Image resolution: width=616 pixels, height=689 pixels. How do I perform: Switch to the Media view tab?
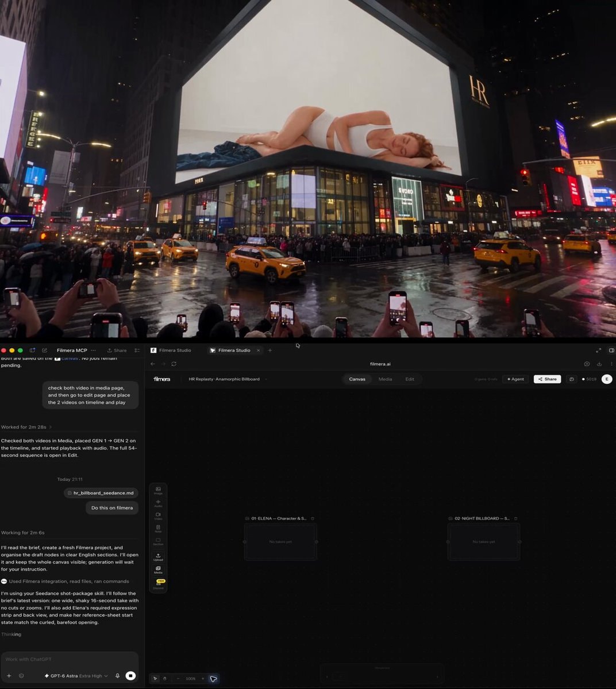386,379
